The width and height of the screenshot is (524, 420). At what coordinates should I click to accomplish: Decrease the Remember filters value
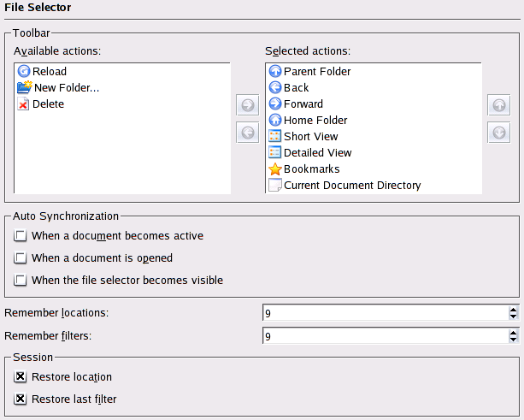point(513,340)
